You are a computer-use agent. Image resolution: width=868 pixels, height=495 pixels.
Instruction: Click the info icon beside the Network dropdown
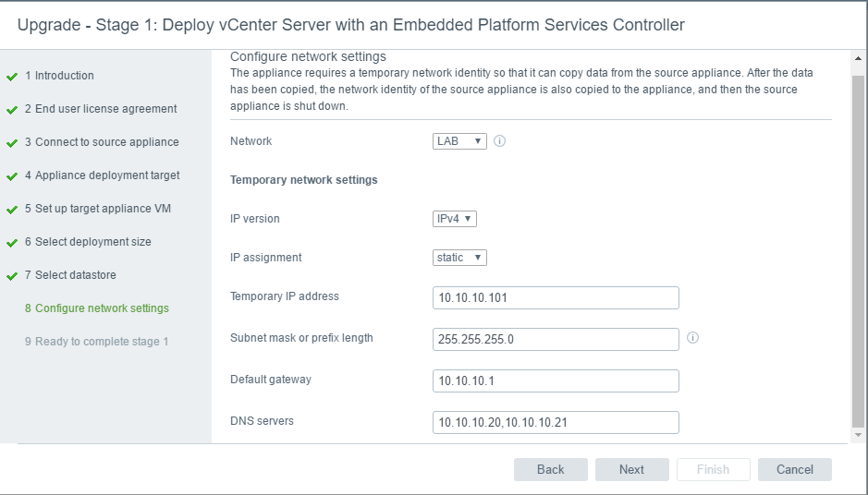click(x=499, y=141)
